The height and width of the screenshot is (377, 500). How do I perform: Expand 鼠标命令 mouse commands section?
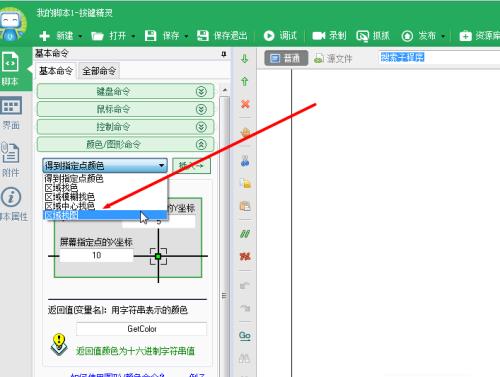click(x=125, y=109)
